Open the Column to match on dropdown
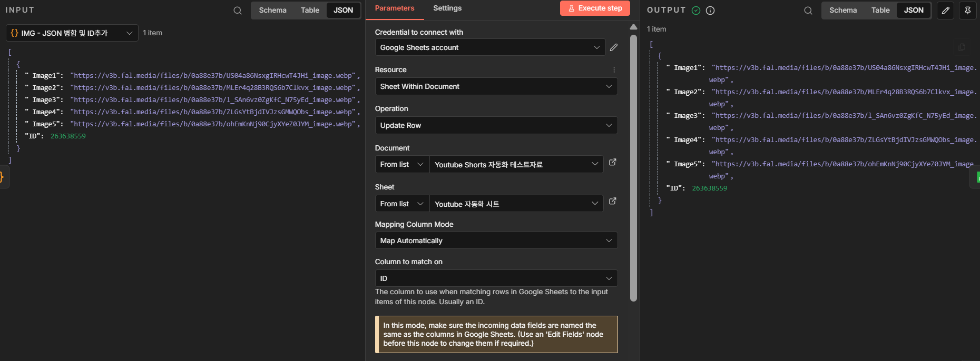The height and width of the screenshot is (361, 980). (x=496, y=278)
